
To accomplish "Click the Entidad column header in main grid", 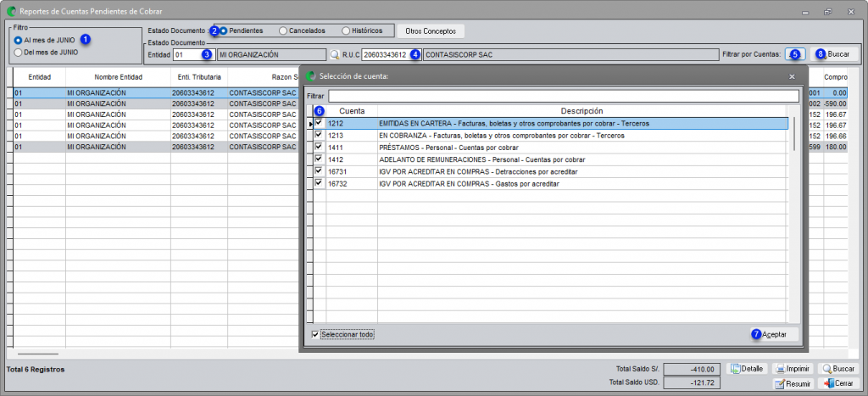I will tap(39, 77).
